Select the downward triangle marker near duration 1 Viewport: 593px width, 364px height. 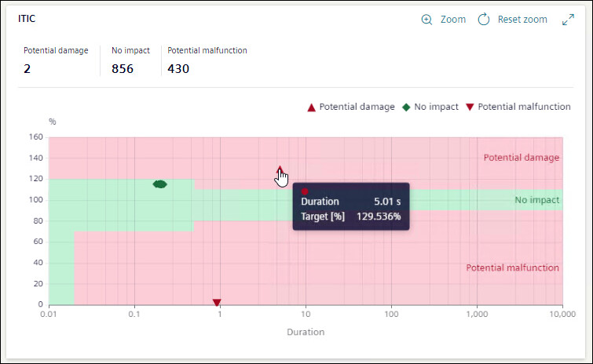click(217, 302)
